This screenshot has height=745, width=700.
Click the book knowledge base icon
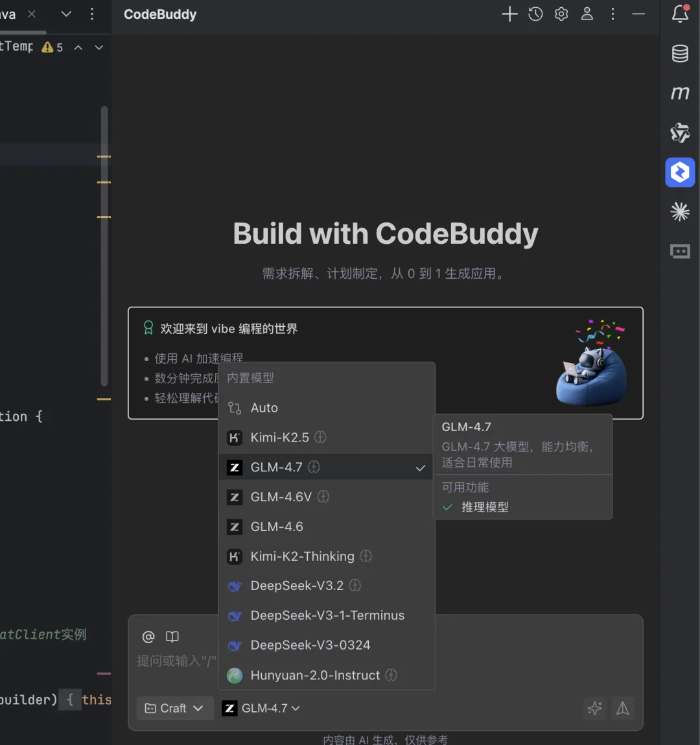tap(172, 637)
